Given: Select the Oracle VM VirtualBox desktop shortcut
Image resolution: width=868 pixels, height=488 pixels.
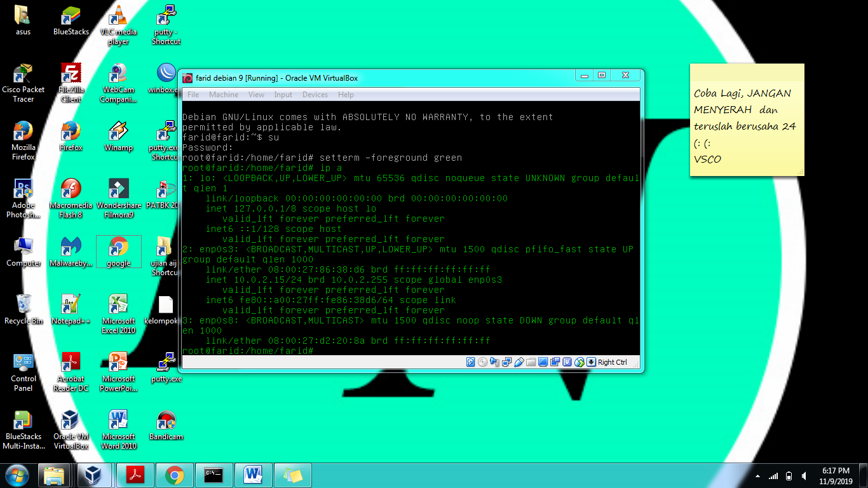Looking at the screenshot, I should 71,430.
